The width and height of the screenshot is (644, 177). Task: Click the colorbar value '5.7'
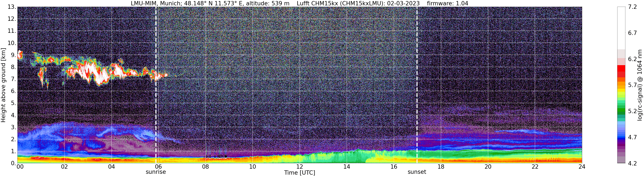[x=632, y=85]
